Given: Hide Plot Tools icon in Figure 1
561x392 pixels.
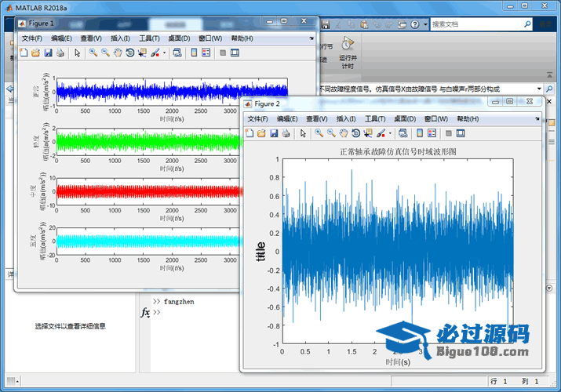Looking at the screenshot, I should coord(223,53).
